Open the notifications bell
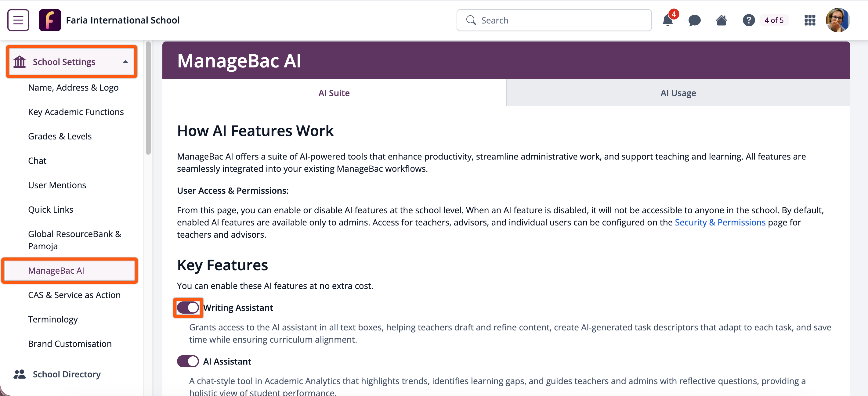Viewport: 868px width, 396px height. point(667,20)
